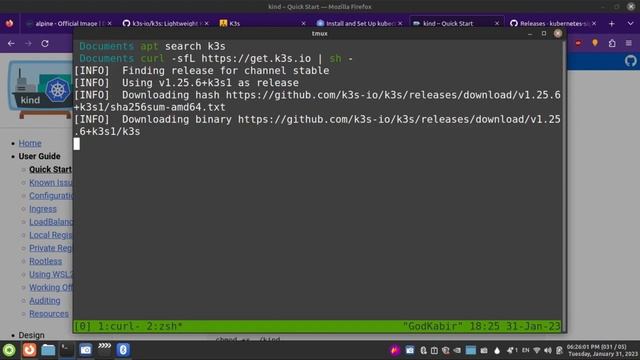Click the red extension icon in Firefox toolbar
Viewport: 640px width, 360px height.
pyautogui.click(x=579, y=43)
